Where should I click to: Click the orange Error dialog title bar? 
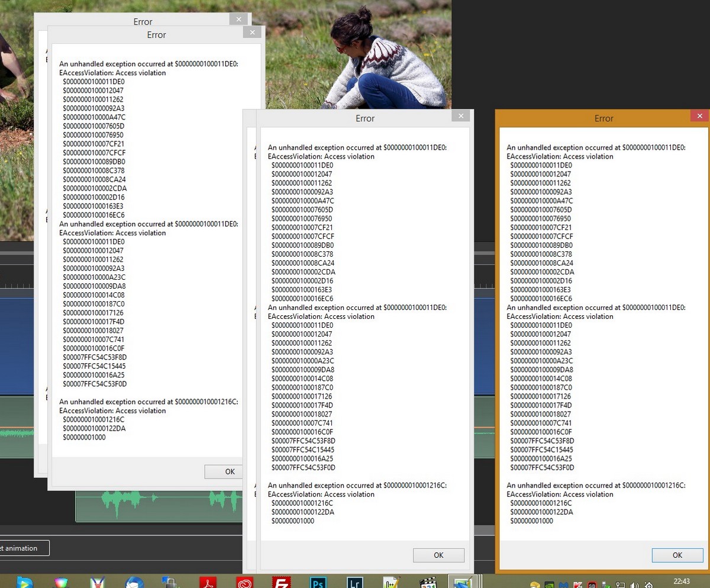[x=592, y=118]
